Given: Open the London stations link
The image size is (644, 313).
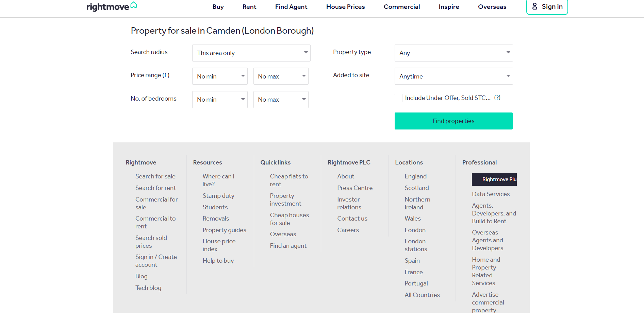Looking at the screenshot, I should point(416,245).
